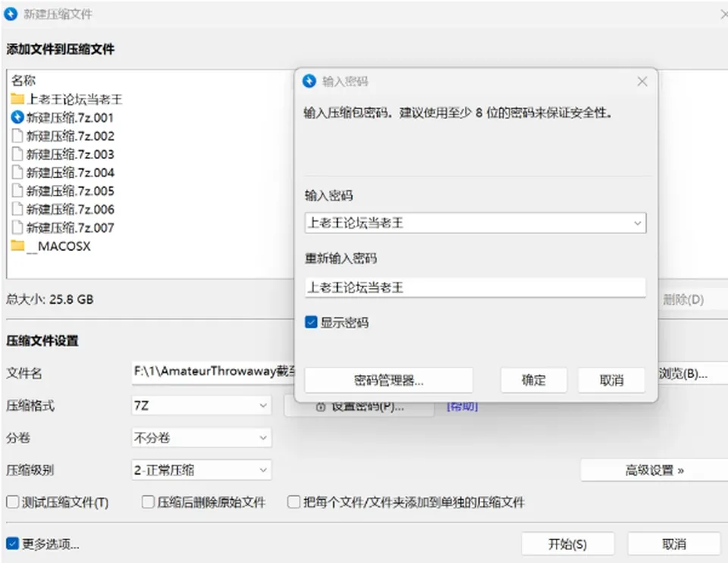This screenshot has height=563, width=728.
Task: Open the 压缩级别 正常压缩 dropdown
Action: pos(202,470)
